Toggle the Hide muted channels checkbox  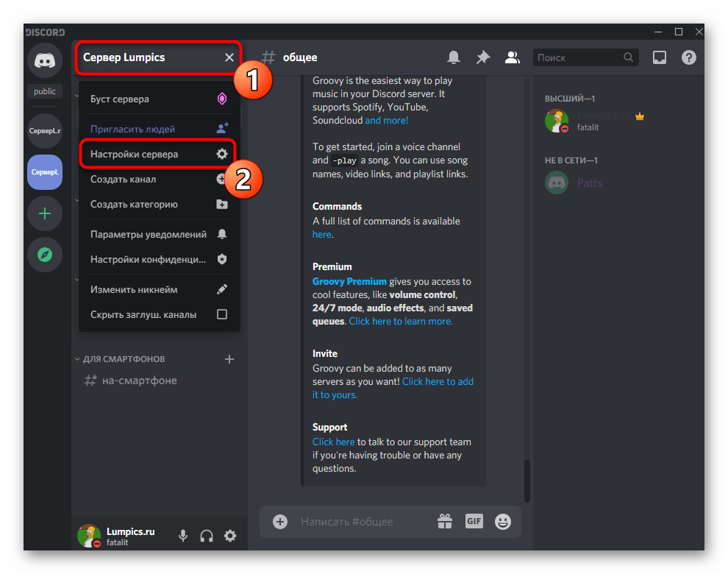(x=221, y=314)
